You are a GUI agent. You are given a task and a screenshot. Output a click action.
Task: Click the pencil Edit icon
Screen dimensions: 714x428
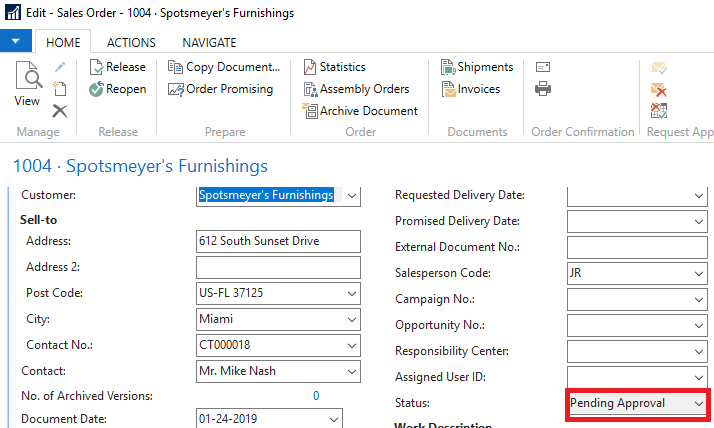pos(60,67)
